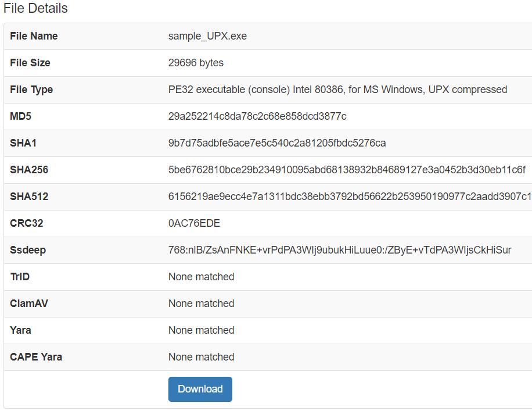The image size is (532, 414).
Task: Select the ClamAV None matched result
Action: (x=201, y=304)
